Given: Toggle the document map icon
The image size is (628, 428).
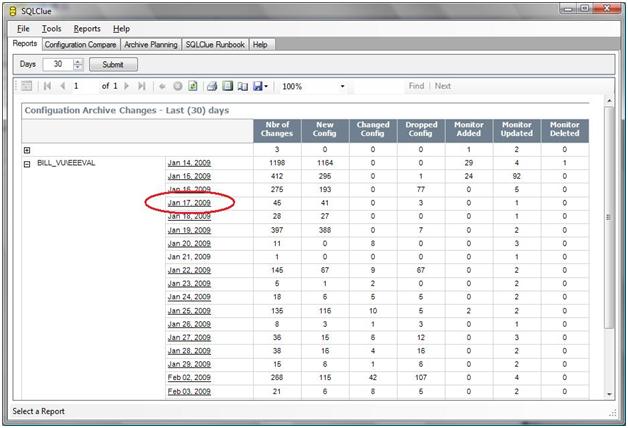Looking at the screenshot, I should (27, 87).
